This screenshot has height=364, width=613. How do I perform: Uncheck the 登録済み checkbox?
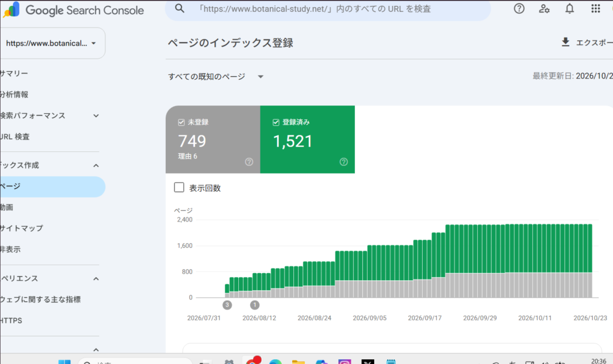[275, 122]
